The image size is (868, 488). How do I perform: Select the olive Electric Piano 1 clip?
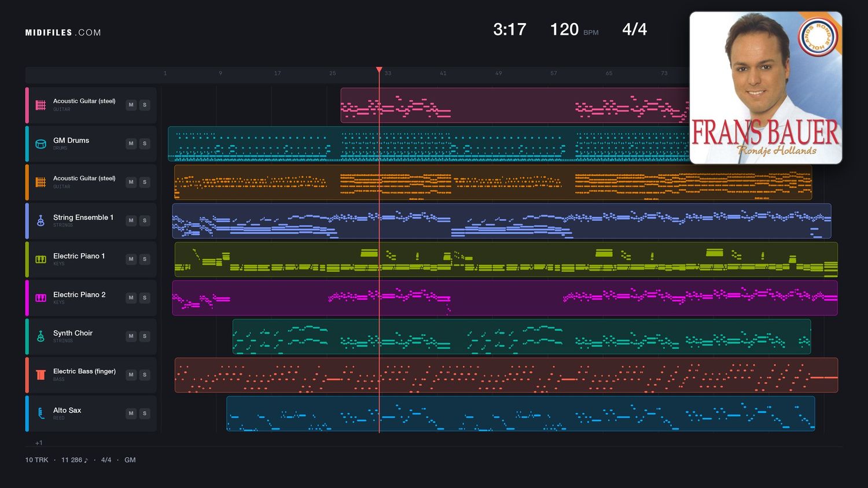click(x=506, y=260)
